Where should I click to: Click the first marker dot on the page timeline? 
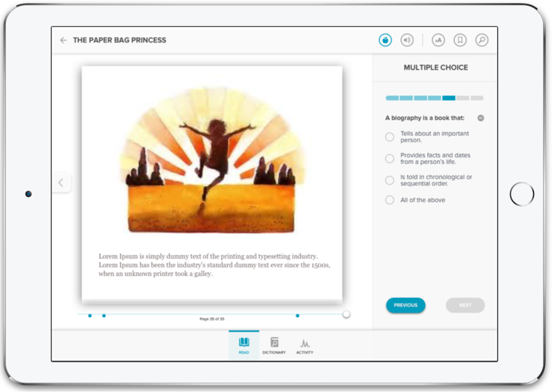90,315
